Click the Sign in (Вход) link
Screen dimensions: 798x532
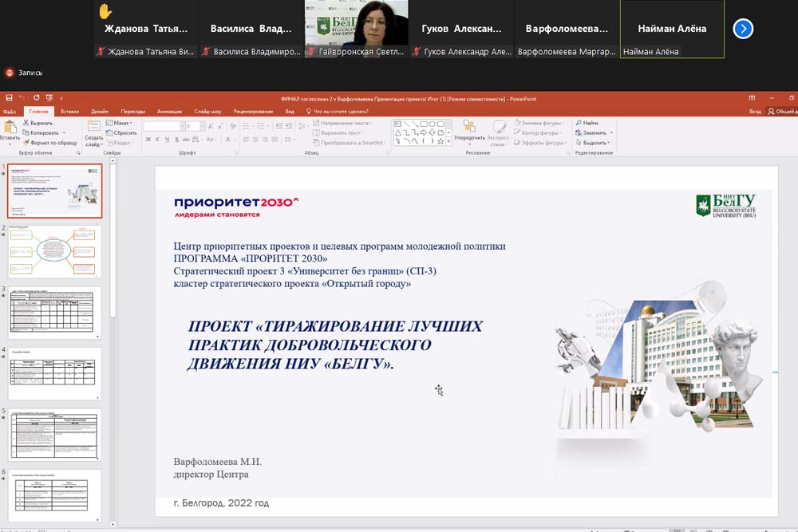click(755, 111)
